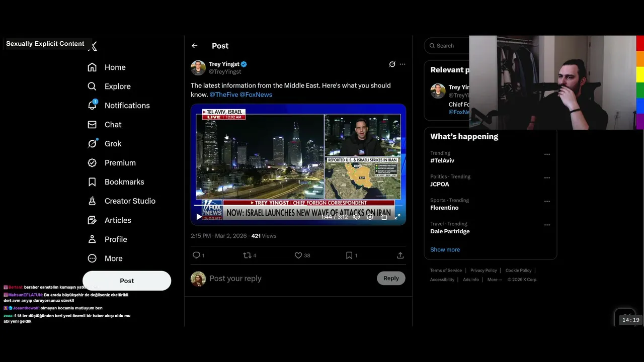Image resolution: width=644 pixels, height=362 pixels.
Task: Click the Post your reply field
Action: (291, 279)
